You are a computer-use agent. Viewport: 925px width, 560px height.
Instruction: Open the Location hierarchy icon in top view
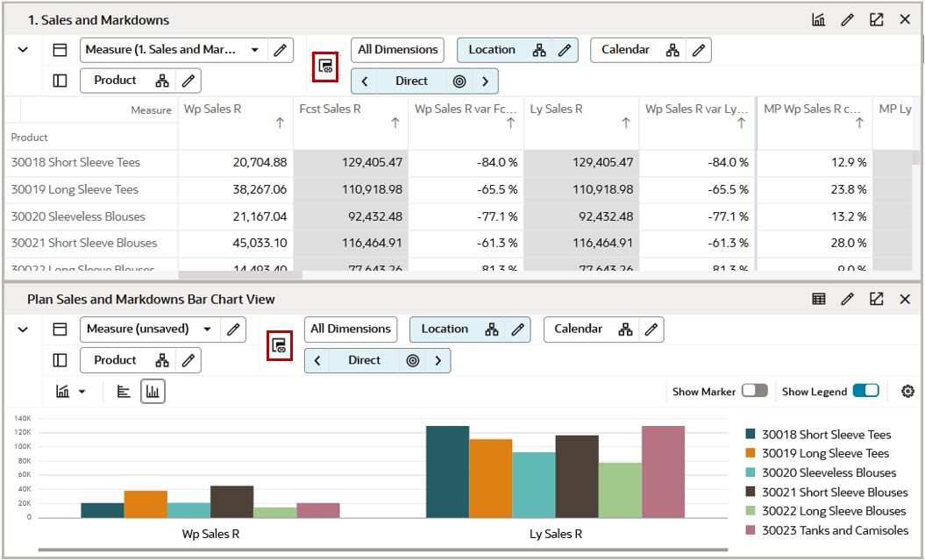(539, 50)
